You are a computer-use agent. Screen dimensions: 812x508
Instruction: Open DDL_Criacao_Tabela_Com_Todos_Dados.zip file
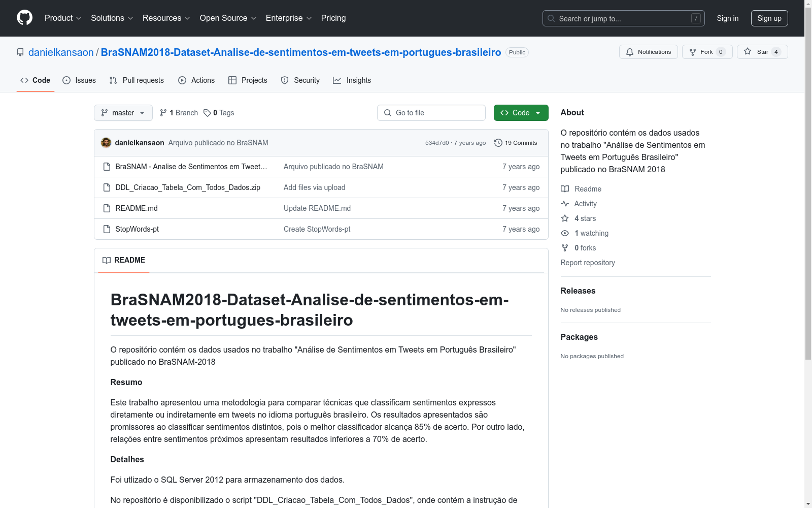click(x=188, y=187)
